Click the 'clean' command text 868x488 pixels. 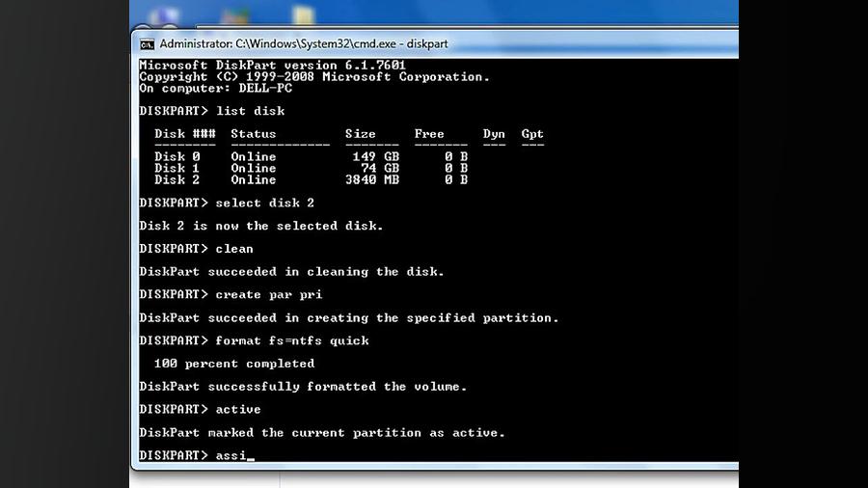click(x=234, y=249)
